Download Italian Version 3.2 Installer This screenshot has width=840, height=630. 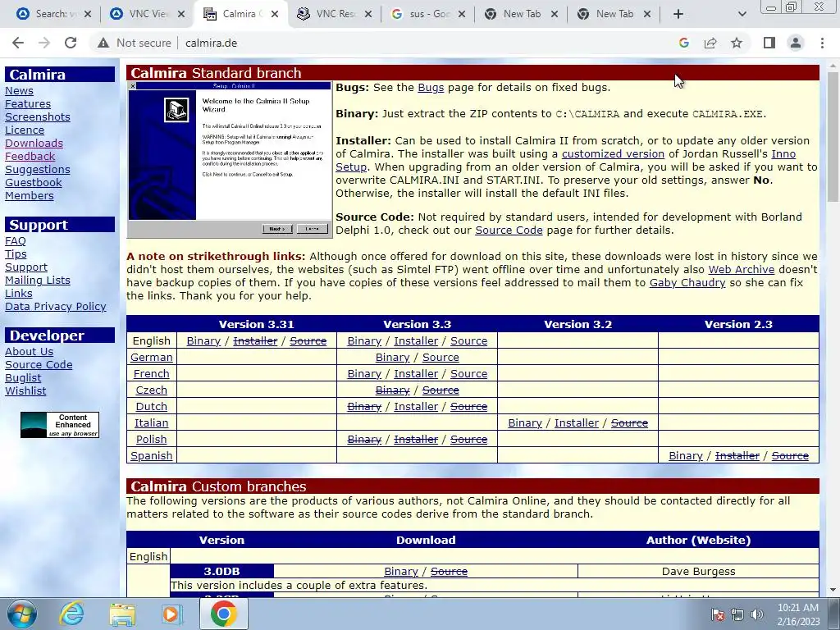tap(577, 422)
